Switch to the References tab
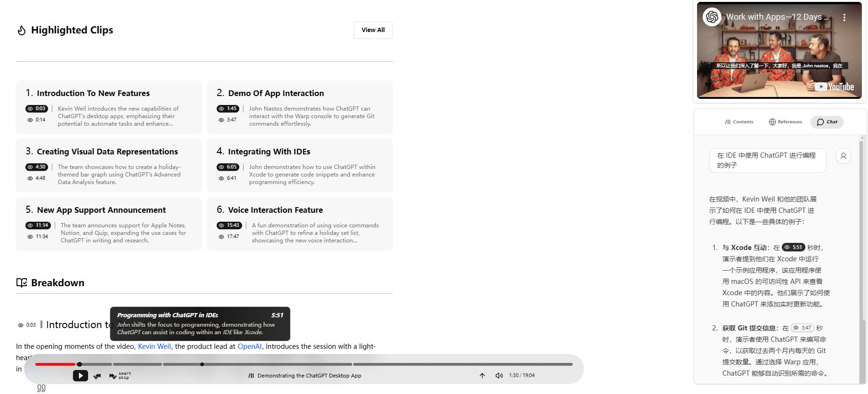This screenshot has width=868, height=394. [785, 122]
